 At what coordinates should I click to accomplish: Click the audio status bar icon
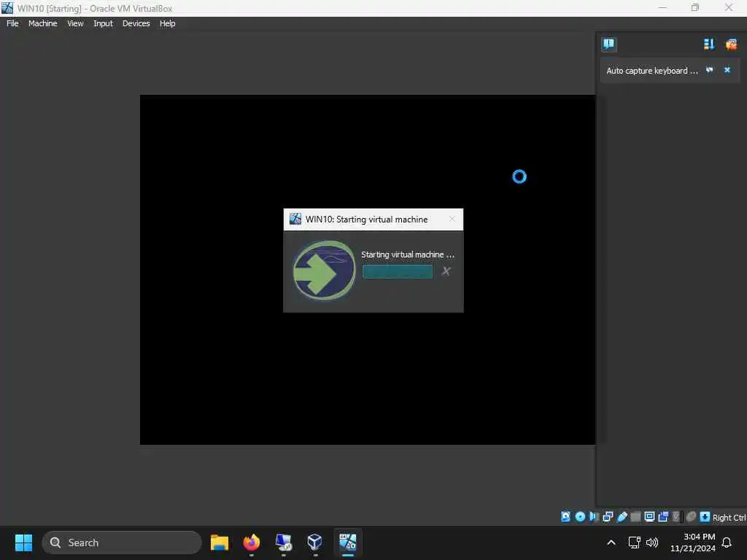594,517
